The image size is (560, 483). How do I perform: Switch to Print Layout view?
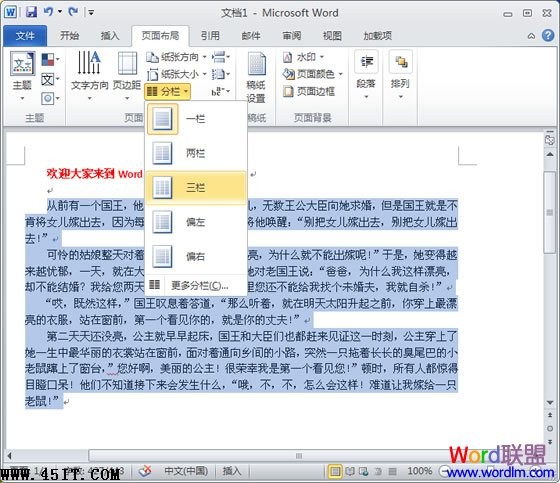click(x=335, y=472)
